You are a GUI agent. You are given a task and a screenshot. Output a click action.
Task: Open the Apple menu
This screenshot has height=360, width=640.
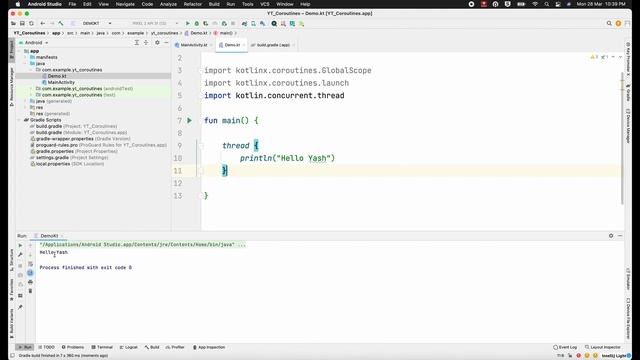(18, 4)
